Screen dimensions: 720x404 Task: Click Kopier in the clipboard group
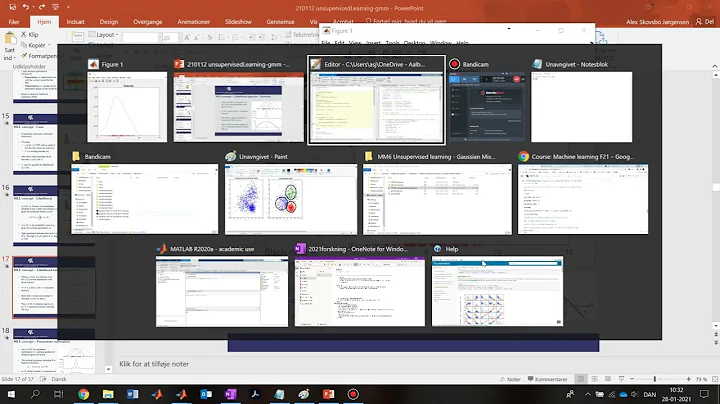(x=33, y=45)
